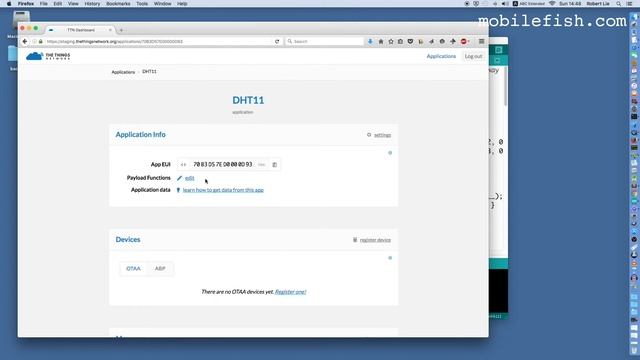Image resolution: width=640 pixels, height=360 pixels.
Task: Click the register device link
Action: [x=375, y=240]
